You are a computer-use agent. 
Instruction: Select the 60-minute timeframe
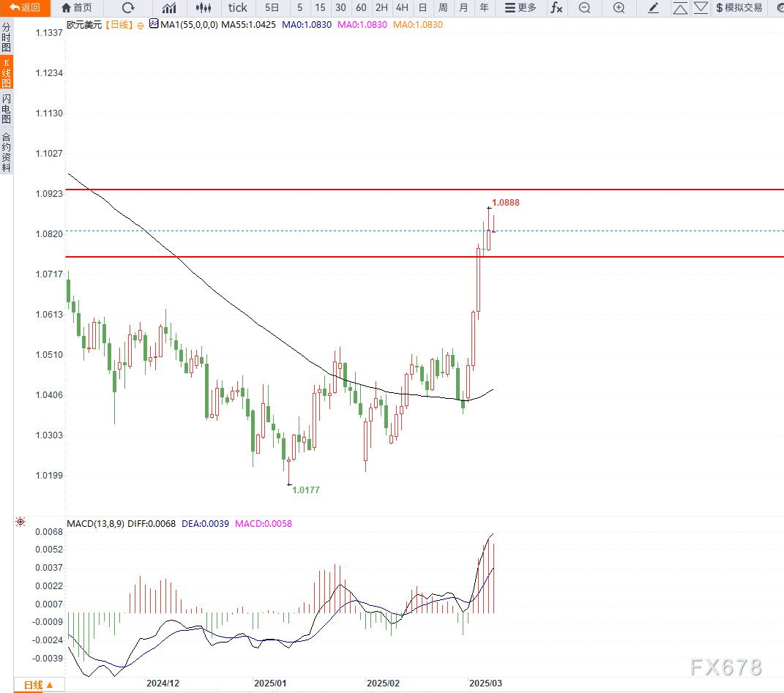coord(361,7)
